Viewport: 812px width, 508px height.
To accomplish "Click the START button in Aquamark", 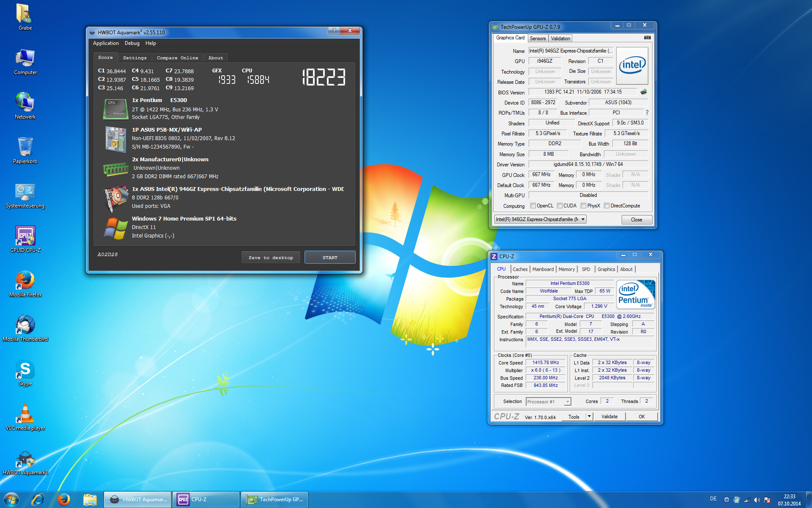I will click(x=330, y=257).
